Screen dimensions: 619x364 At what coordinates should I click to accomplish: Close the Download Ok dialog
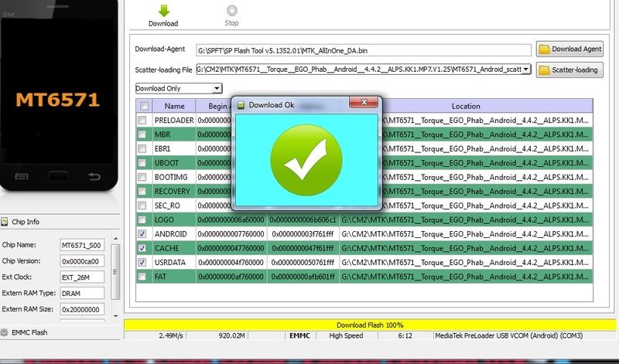pos(364,103)
